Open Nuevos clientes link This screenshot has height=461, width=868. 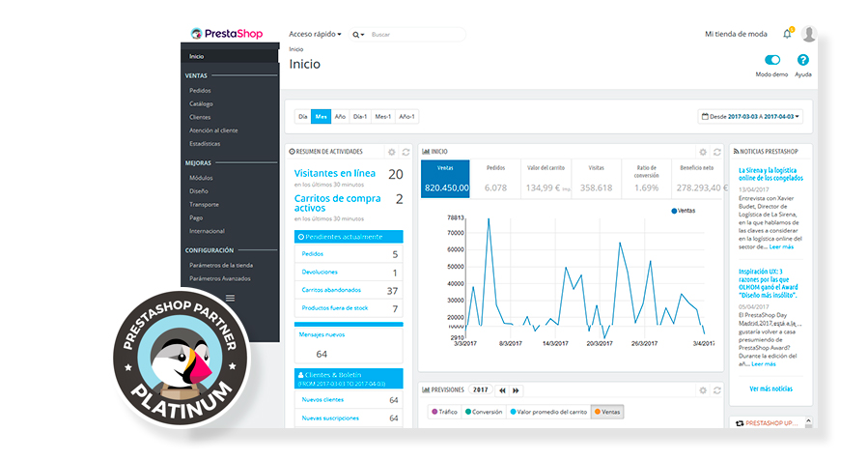point(322,399)
